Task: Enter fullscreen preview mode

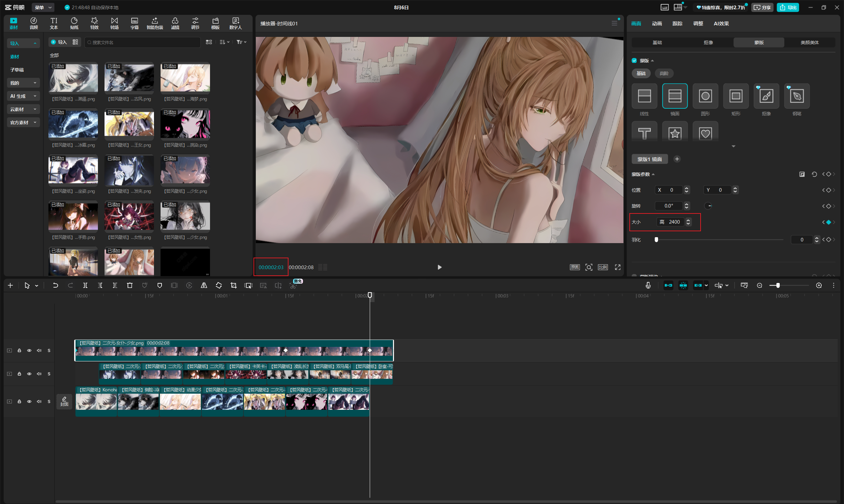Action: 618,267
